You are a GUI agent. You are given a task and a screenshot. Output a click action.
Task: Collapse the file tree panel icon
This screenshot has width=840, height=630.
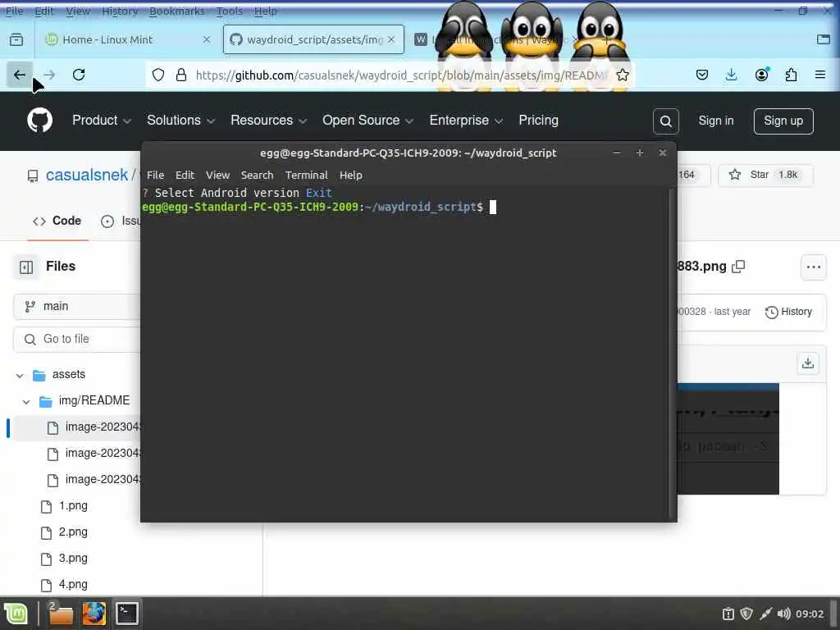(26, 267)
